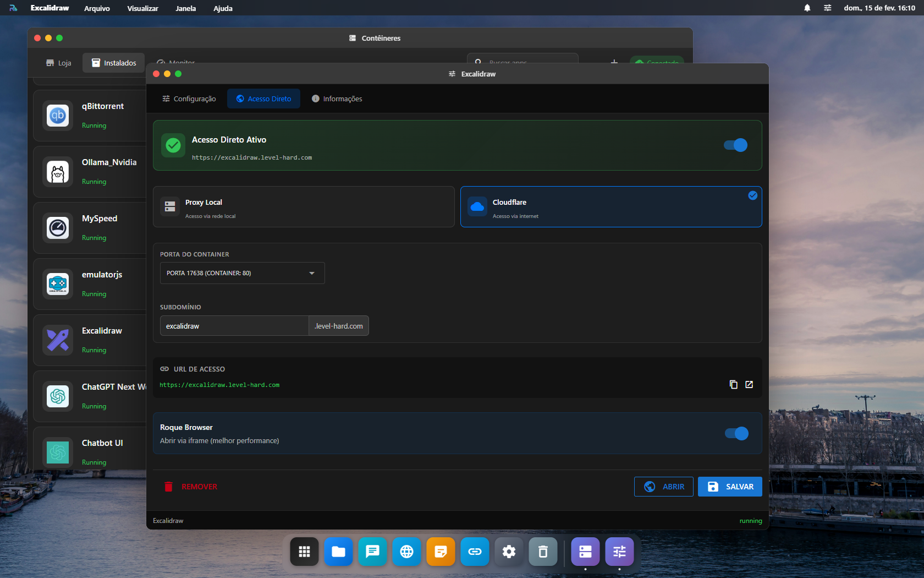Image resolution: width=924 pixels, height=578 pixels.
Task: Open access URL in external window icon
Action: tap(749, 385)
